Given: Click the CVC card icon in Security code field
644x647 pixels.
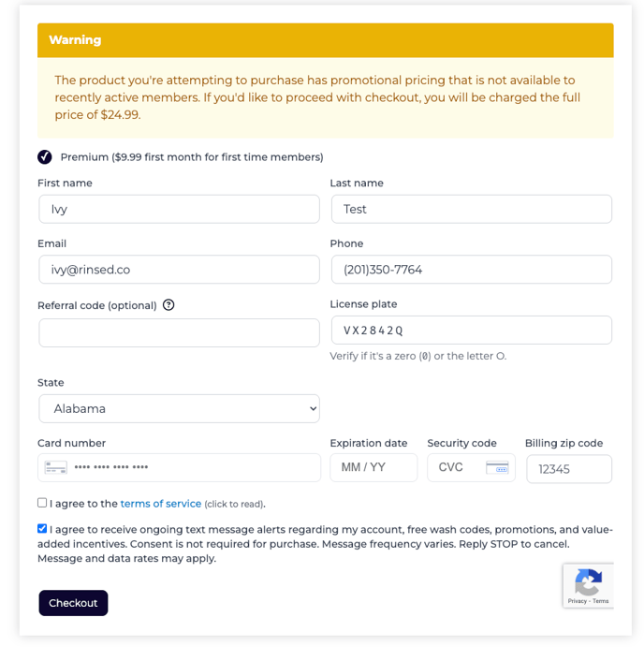Looking at the screenshot, I should click(x=497, y=467).
